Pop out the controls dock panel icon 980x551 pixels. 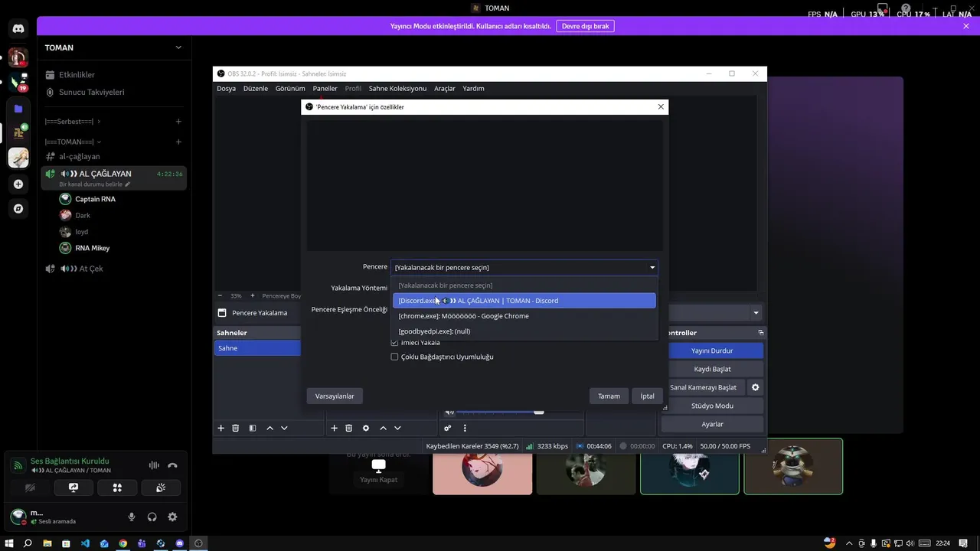(x=760, y=333)
